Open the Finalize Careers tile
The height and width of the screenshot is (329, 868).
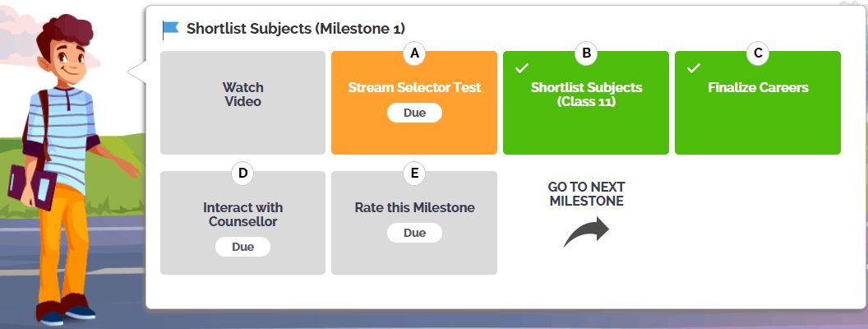pos(758,103)
